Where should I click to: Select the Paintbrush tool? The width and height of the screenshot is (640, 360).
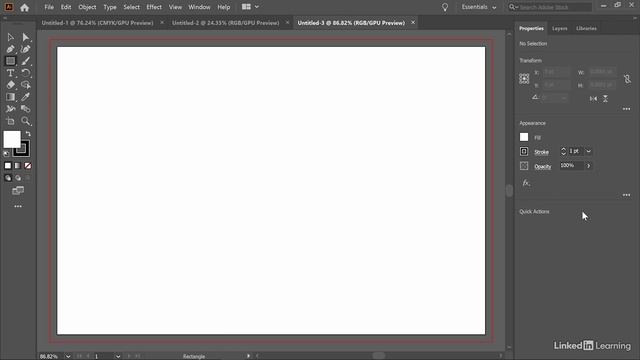25,61
